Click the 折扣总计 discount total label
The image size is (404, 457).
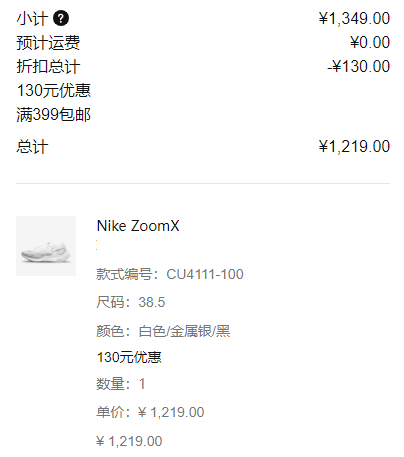(48, 66)
